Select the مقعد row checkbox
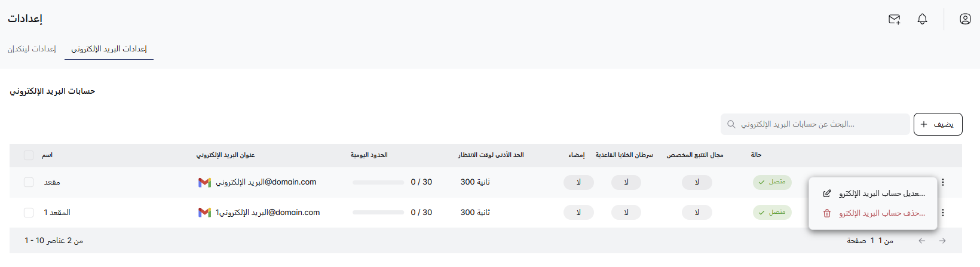 [x=29, y=182]
